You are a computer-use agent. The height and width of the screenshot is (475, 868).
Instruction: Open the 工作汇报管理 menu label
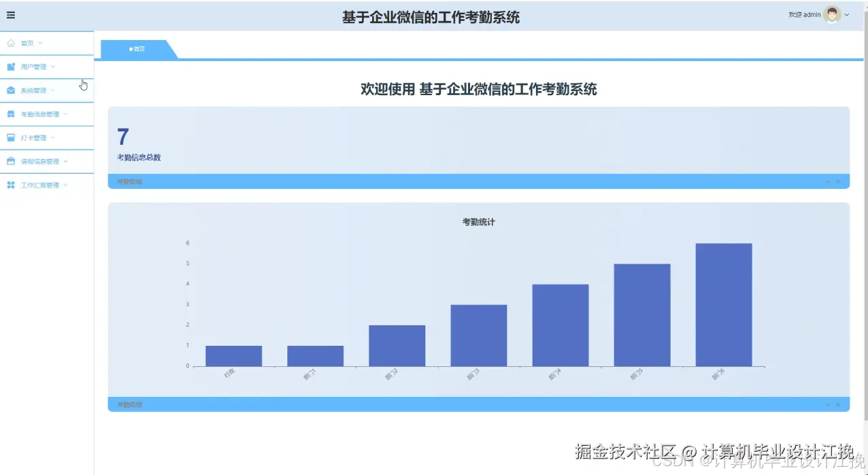coord(40,185)
